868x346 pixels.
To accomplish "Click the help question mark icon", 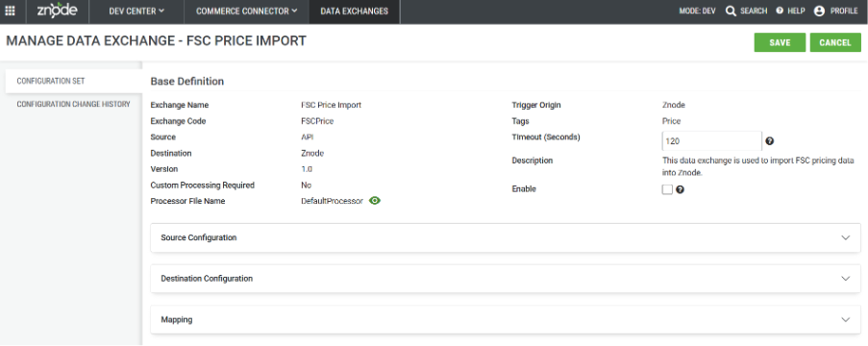I will tap(780, 11).
